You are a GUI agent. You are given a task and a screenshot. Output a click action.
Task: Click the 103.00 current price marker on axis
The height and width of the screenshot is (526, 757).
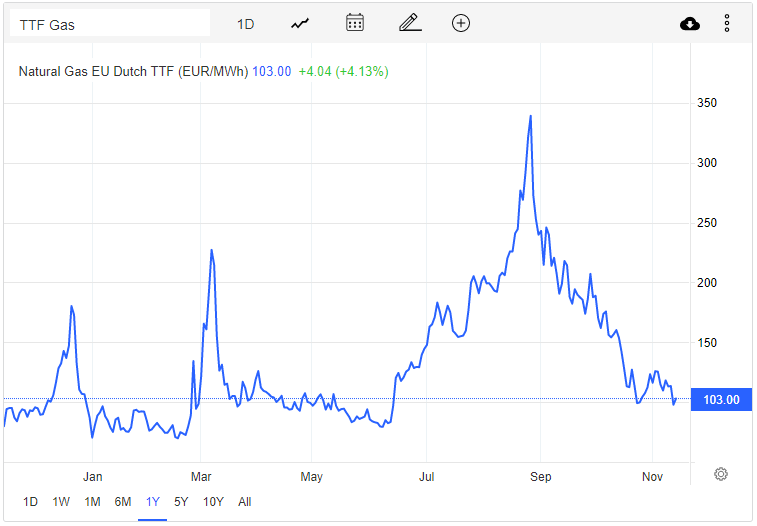721,400
